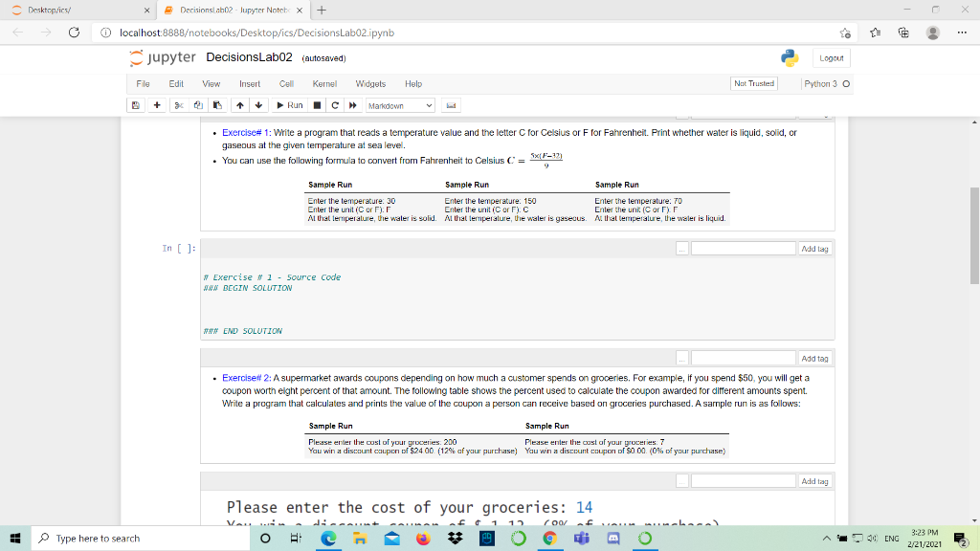Screen dimensions: 980x551
Task: Run the selected cell
Action: click(x=289, y=105)
